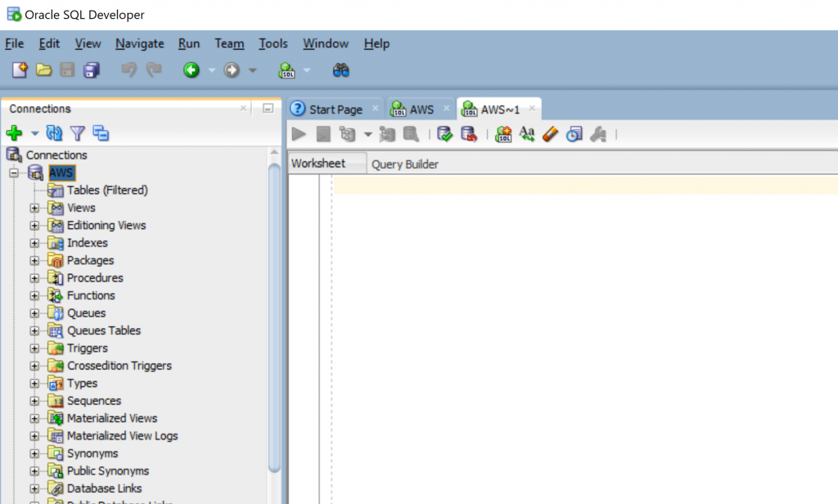This screenshot has height=504, width=838.
Task: Click the Unshared SQL Worksheet icon
Action: coord(503,134)
